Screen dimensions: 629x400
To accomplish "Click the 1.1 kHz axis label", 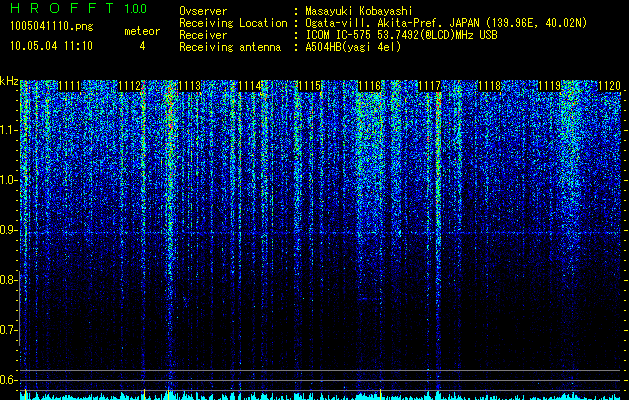I will pos(7,130).
